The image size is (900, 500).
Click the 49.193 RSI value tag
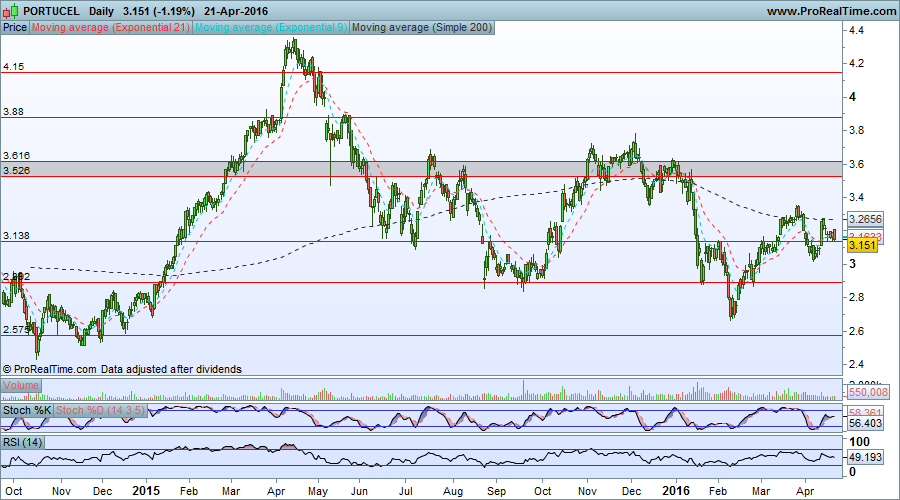(x=865, y=458)
